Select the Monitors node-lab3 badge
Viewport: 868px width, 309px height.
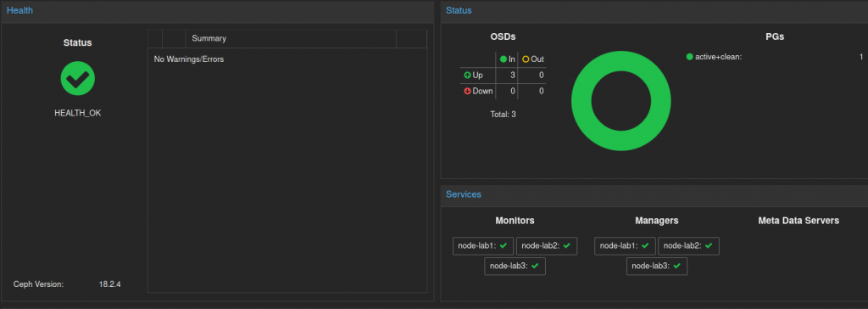point(515,266)
